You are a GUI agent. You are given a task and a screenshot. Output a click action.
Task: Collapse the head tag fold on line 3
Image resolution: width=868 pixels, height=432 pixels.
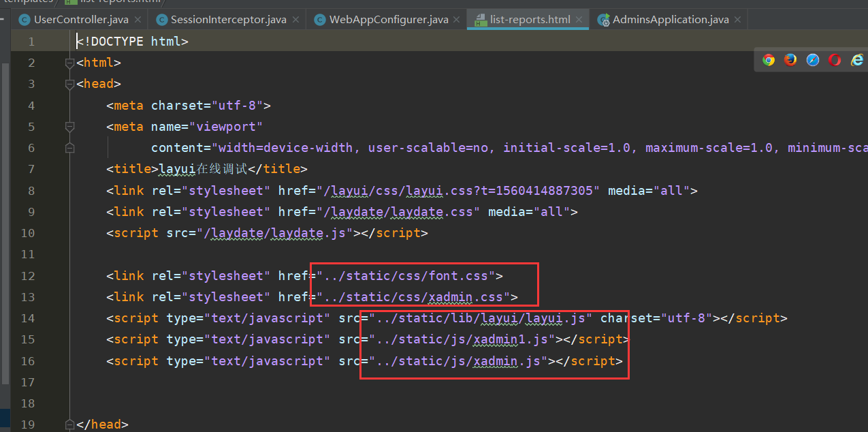click(x=69, y=84)
